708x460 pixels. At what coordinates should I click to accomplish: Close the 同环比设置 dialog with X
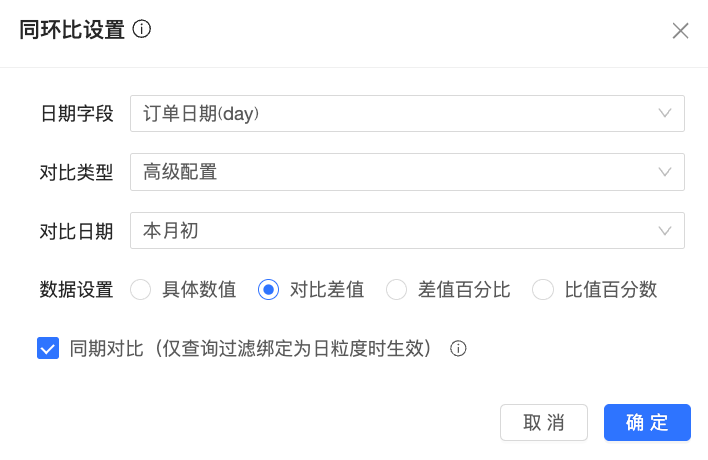680,31
